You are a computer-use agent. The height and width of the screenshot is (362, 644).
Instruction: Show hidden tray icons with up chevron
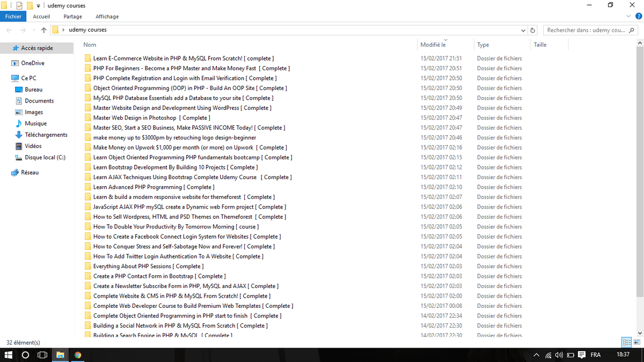click(x=537, y=355)
